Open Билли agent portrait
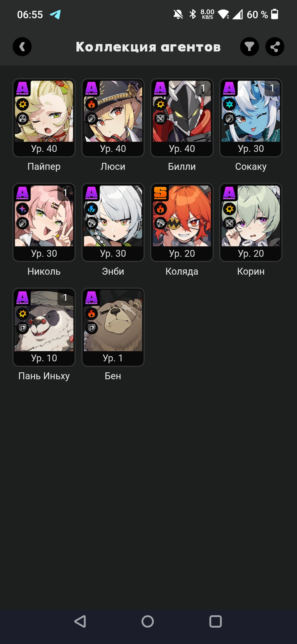 click(x=182, y=111)
